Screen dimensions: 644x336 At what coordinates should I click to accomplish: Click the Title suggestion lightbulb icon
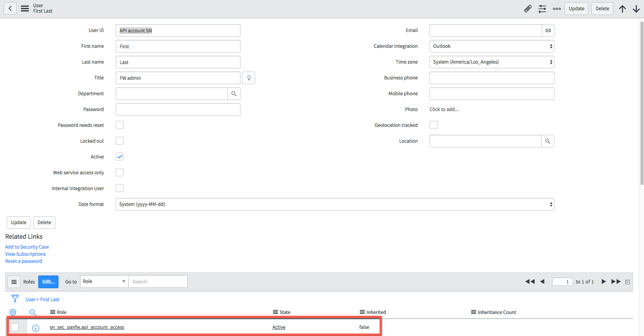(x=249, y=78)
